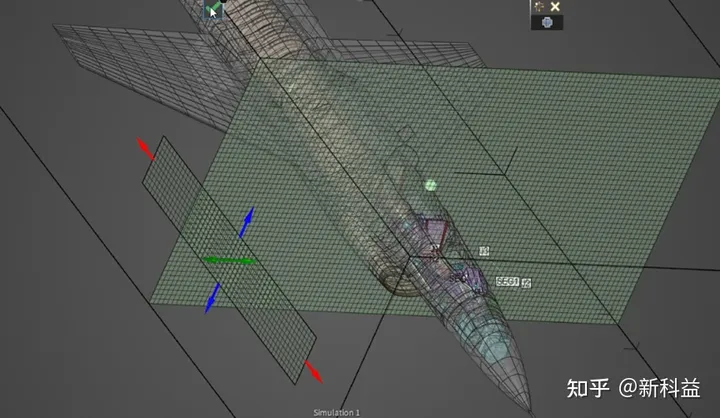
Task: Select the SEG1 segment label
Action: 507,282
